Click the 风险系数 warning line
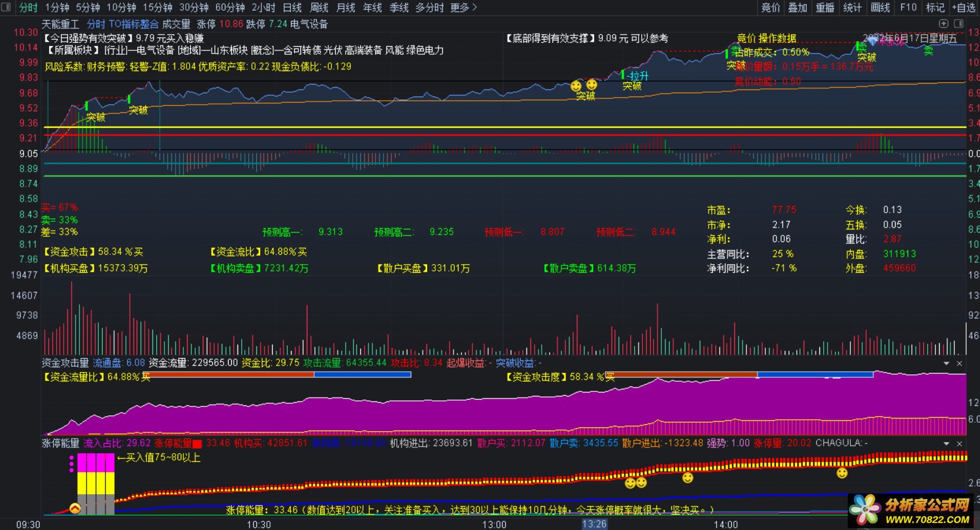Viewport: 980px width, 530px height. coord(198,67)
